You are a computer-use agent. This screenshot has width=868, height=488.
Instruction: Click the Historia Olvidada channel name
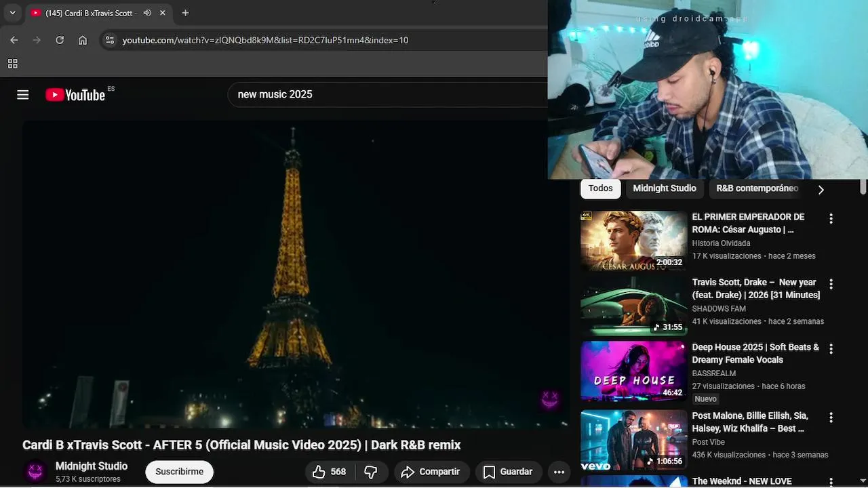[x=721, y=243]
